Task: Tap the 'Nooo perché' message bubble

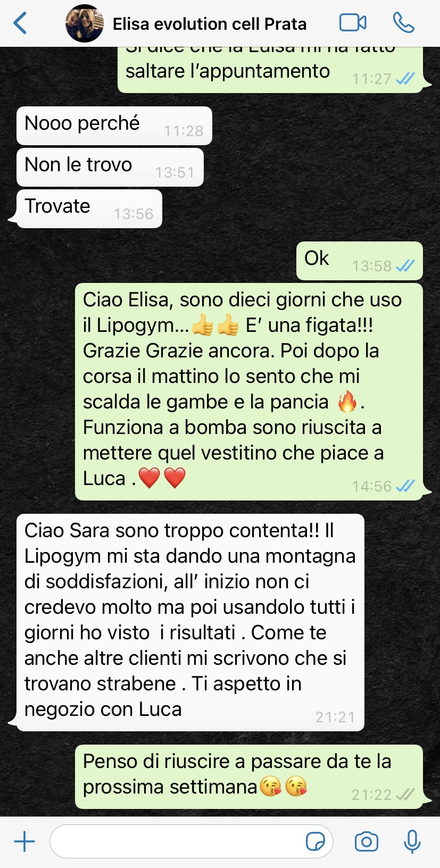Action: click(x=114, y=126)
